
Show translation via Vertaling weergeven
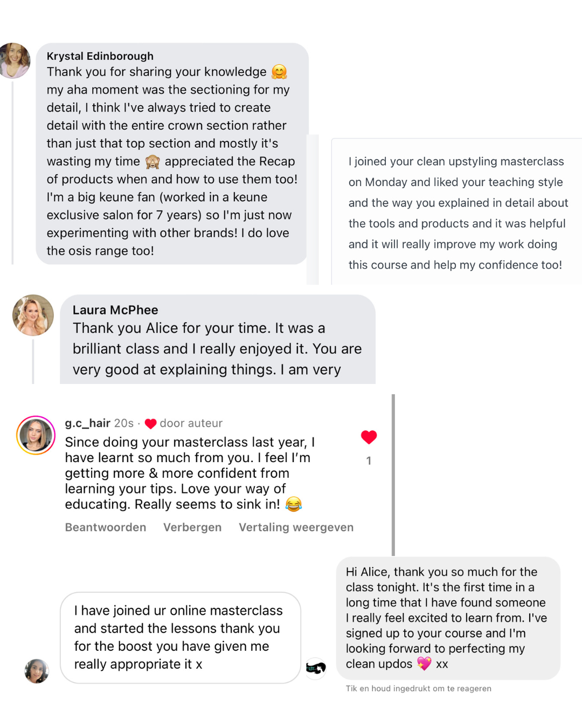pos(296,527)
